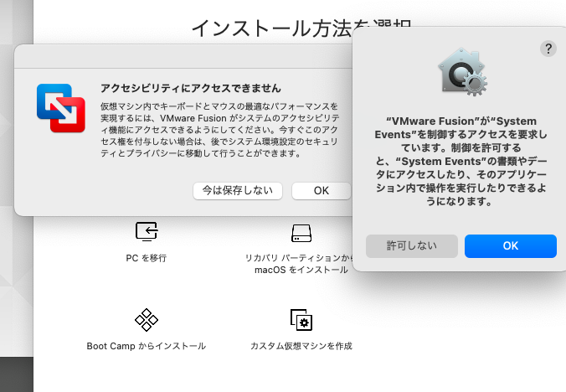Click OK in the System Events permission dialog
The image size is (566, 392).
[511, 245]
